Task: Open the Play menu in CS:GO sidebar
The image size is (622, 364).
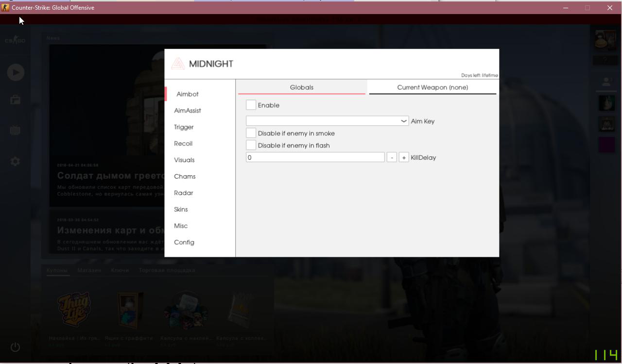Action: [x=16, y=72]
